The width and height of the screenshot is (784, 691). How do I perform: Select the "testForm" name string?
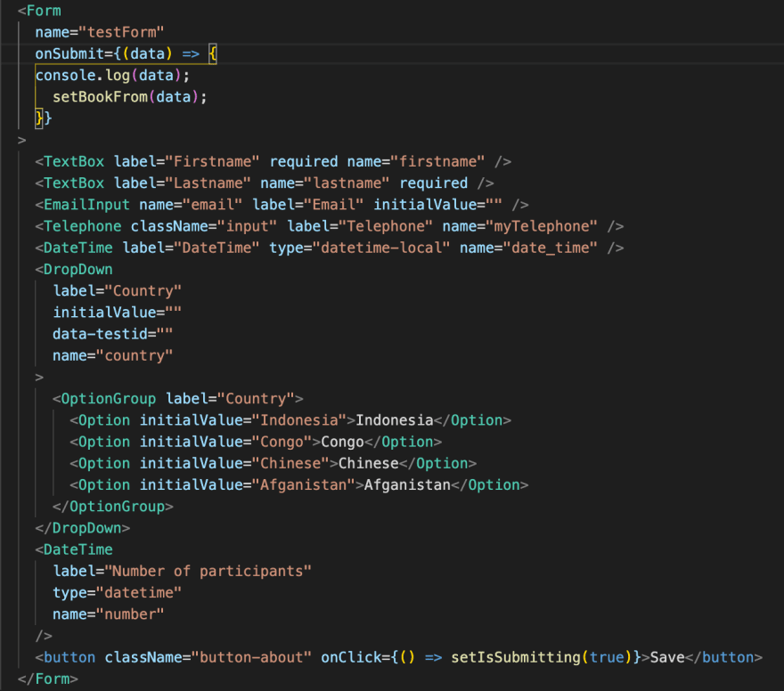121,32
